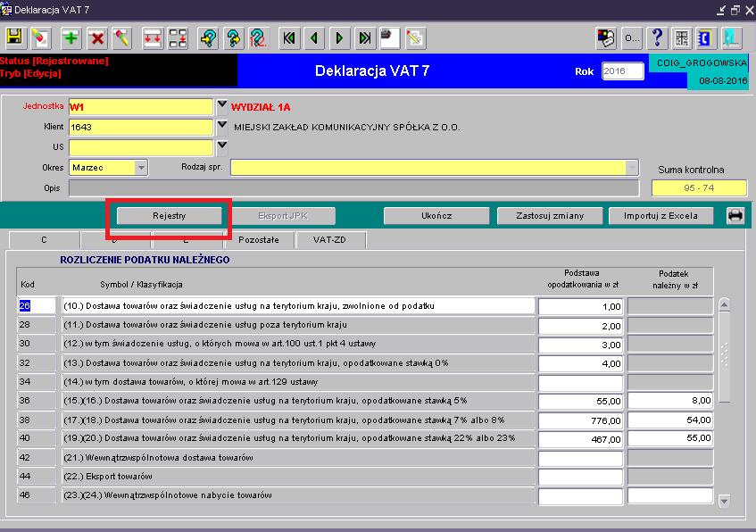Image resolution: width=756 pixels, height=532 pixels.
Task: Delete record with red X icon
Action: pos(97,37)
